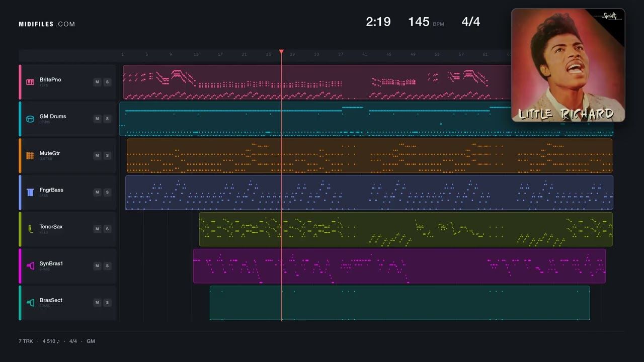The image size is (644, 362).
Task: Mute the MuteGtr track
Action: [97, 155]
